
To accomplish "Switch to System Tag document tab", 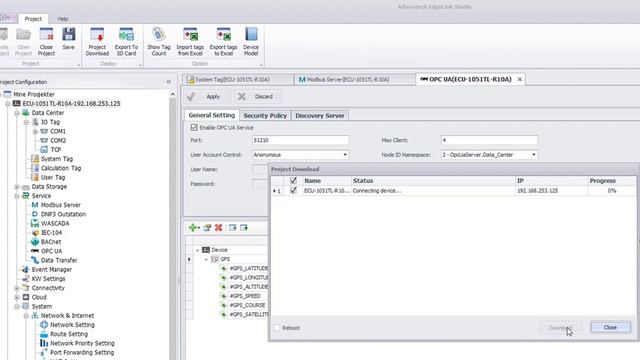I will pyautogui.click(x=237, y=79).
